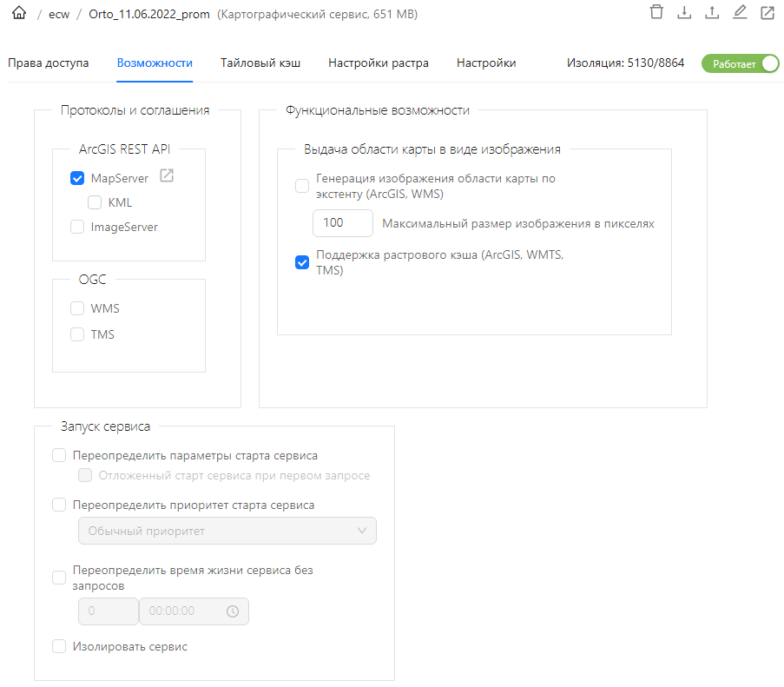Enable the ImageServer checkbox
The image size is (784, 687).
click(77, 227)
